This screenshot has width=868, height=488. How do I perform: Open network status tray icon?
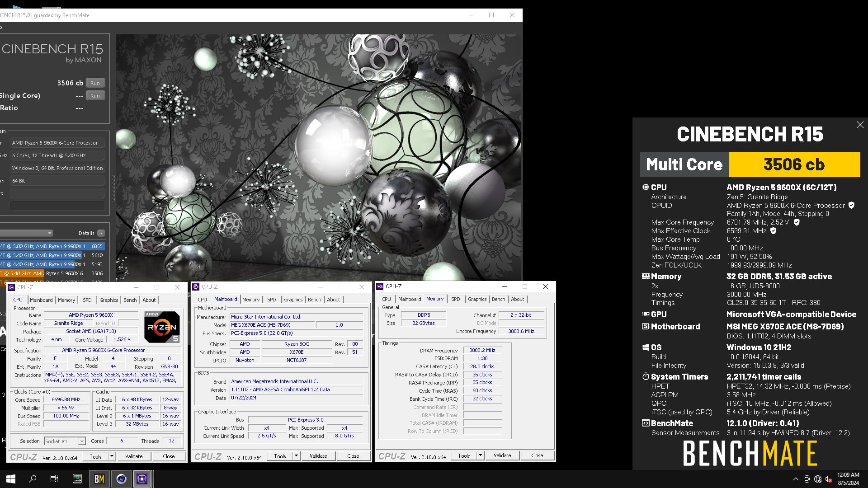[x=818, y=479]
